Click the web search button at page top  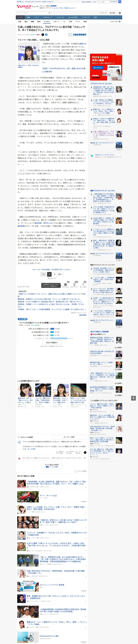click(x=120, y=2)
